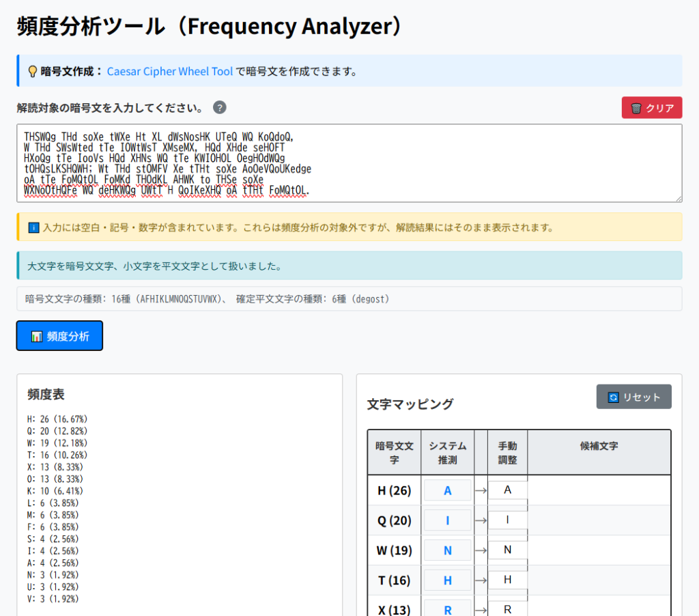
Task: Click the help question mark icon
Action: (x=219, y=108)
